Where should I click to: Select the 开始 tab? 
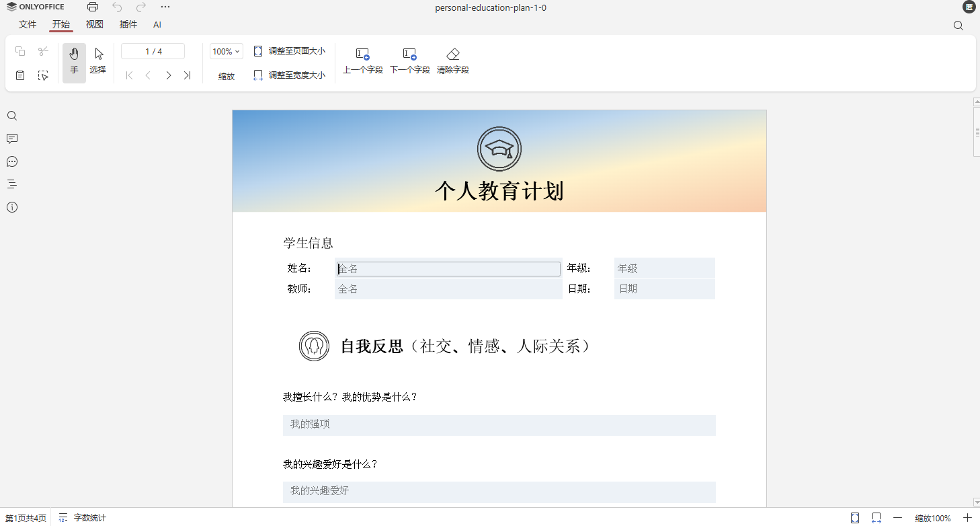(61, 24)
